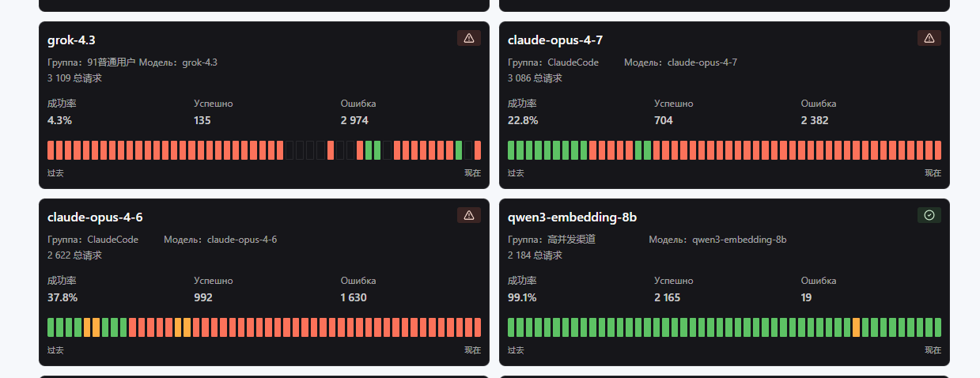Select the 4.3% success rate value
This screenshot has height=378, width=980.
(59, 121)
